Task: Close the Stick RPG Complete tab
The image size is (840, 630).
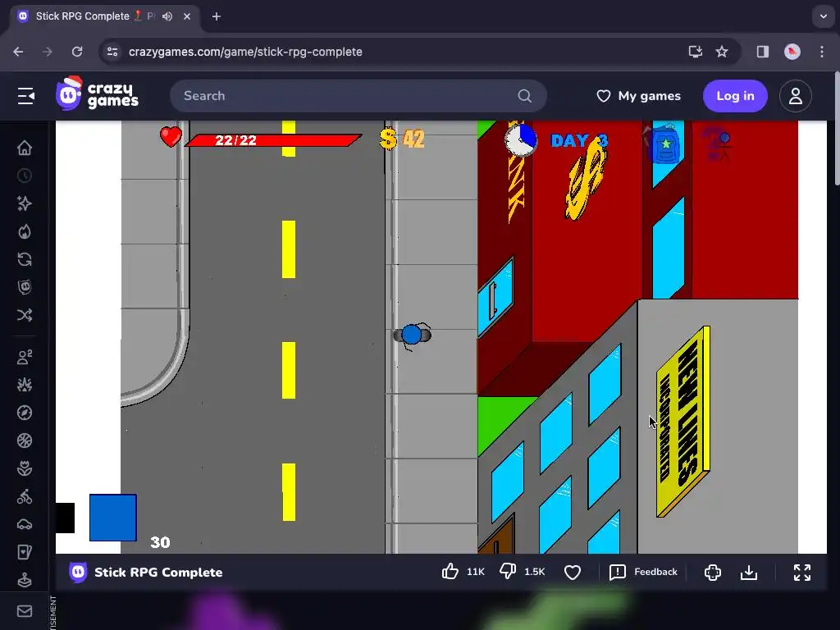Action: [187, 16]
